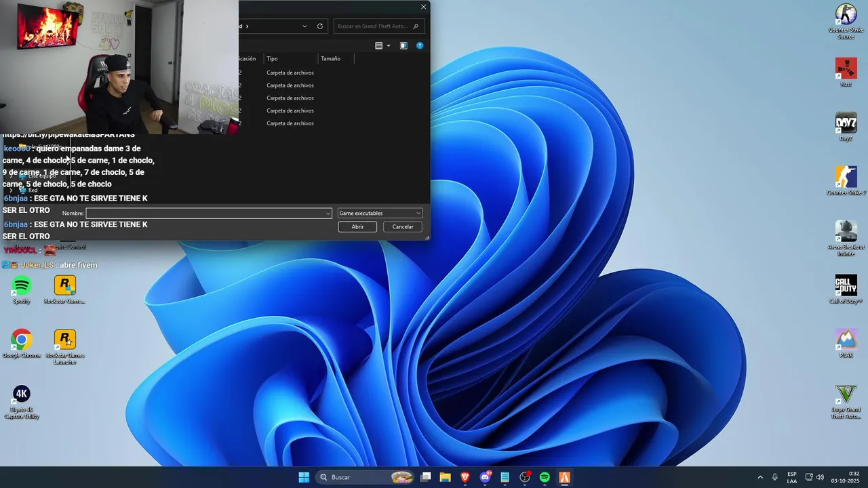
Task: Open the Jugar Grand Theft Auto shortcut
Action: tap(846, 401)
